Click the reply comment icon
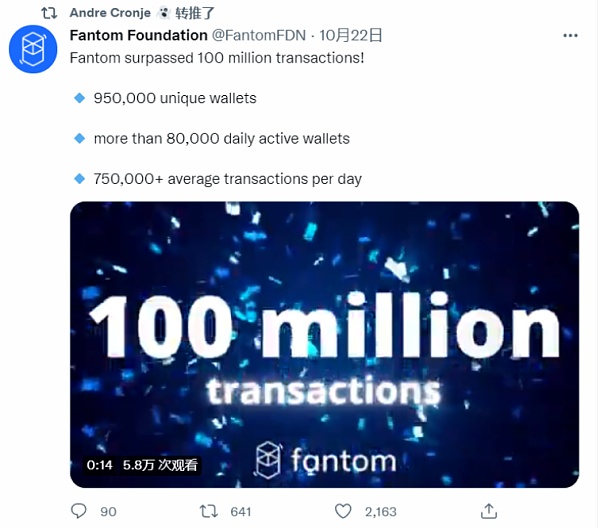 pos(79,511)
